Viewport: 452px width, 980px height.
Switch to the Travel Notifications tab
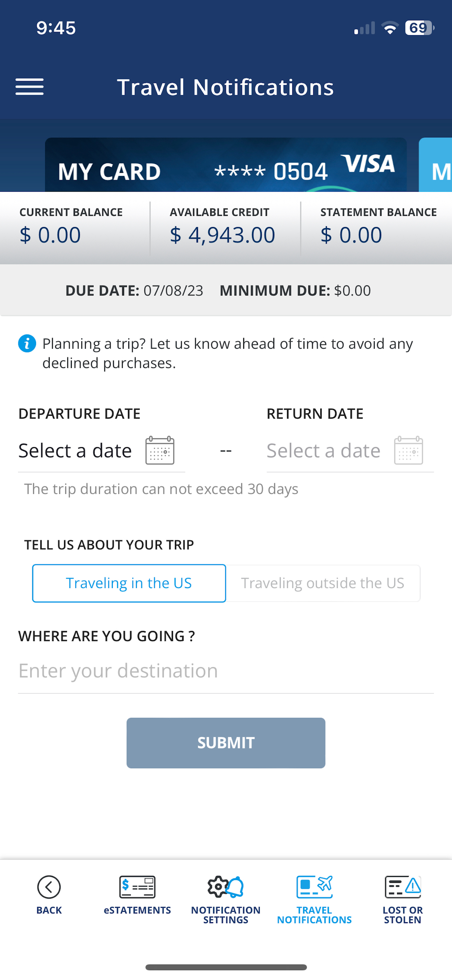pyautogui.click(x=314, y=898)
